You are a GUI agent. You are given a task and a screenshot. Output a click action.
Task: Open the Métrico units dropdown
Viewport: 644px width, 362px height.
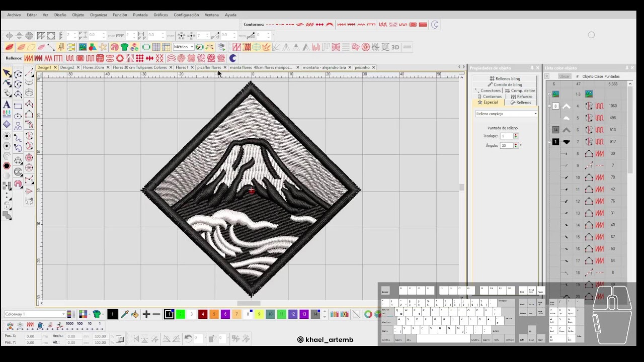[x=183, y=47]
